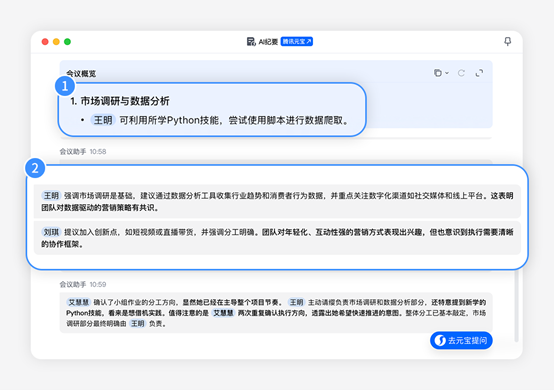Click the green maximize window button
The height and width of the screenshot is (390, 554).
point(67,42)
